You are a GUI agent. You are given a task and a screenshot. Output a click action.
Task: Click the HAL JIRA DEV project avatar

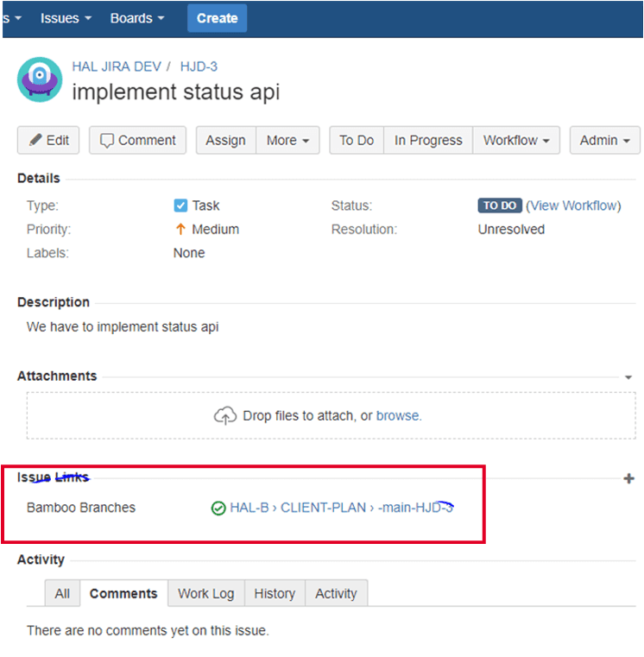coord(40,79)
